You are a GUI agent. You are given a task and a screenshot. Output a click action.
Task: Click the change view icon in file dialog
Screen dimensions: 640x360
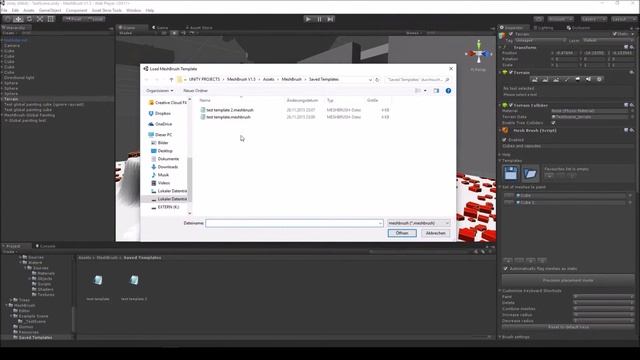pos(418,91)
